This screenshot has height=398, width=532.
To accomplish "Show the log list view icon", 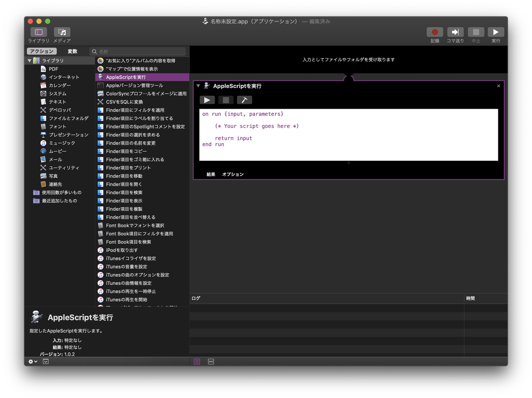I will coord(197,361).
